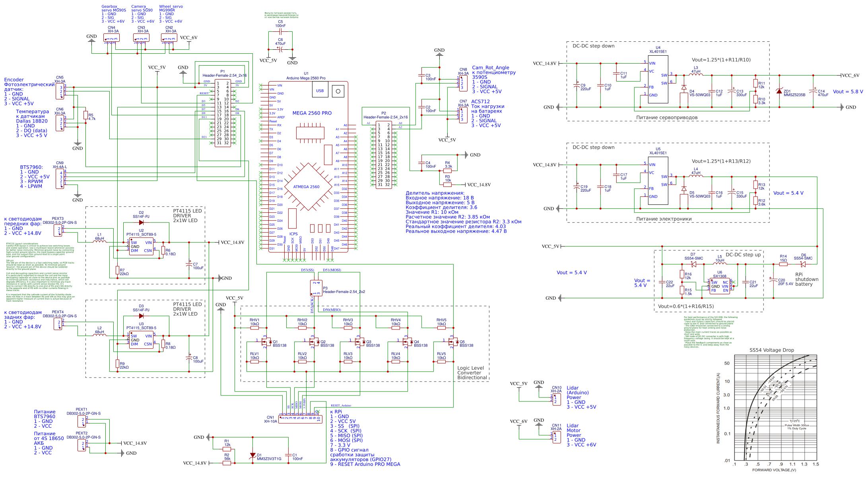Click diode D1 MM3Z3V3T1G near resistor R1

[x=253, y=454]
